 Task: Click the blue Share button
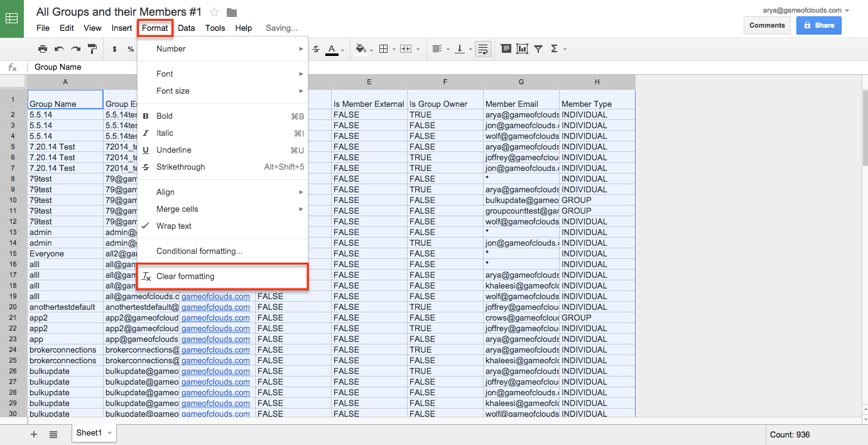[x=818, y=26]
